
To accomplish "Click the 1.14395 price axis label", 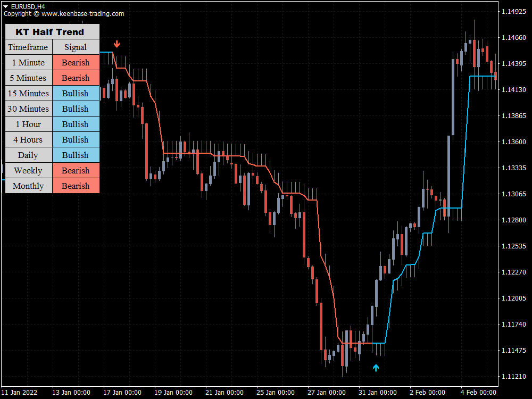I will (514, 63).
